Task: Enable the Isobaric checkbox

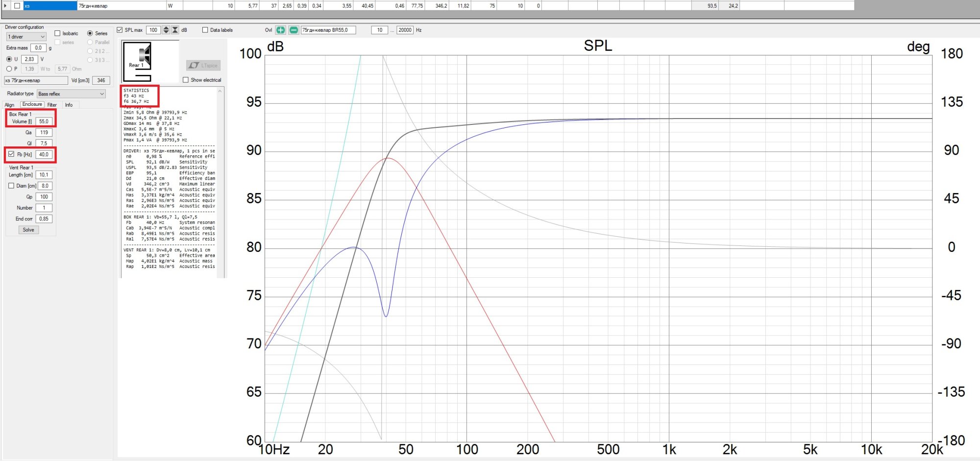Action: [57, 33]
